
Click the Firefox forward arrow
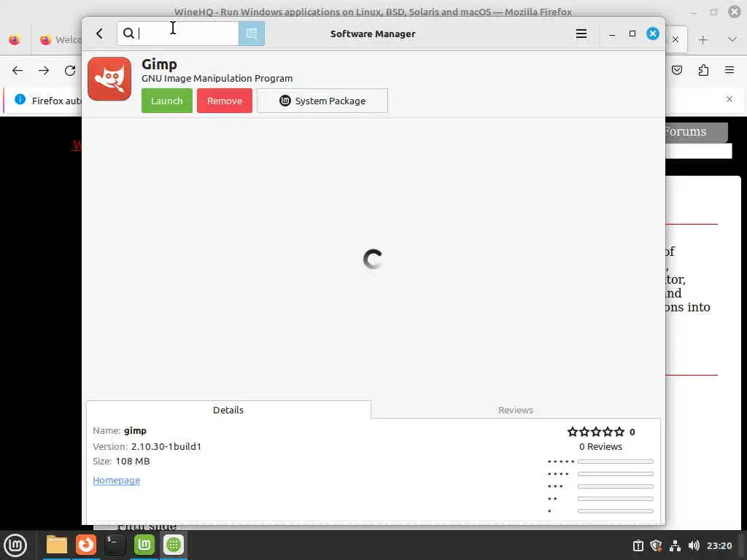44,71
